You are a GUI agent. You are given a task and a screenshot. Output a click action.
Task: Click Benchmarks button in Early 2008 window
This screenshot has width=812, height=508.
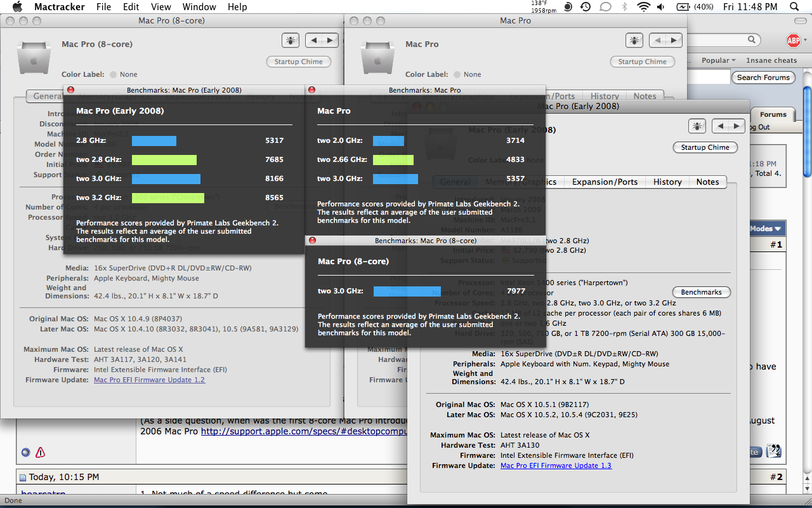pos(701,292)
